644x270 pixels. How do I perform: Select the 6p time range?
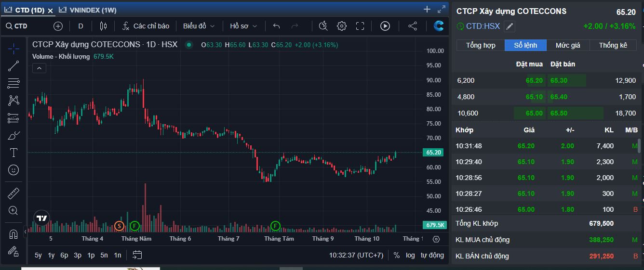point(64,255)
